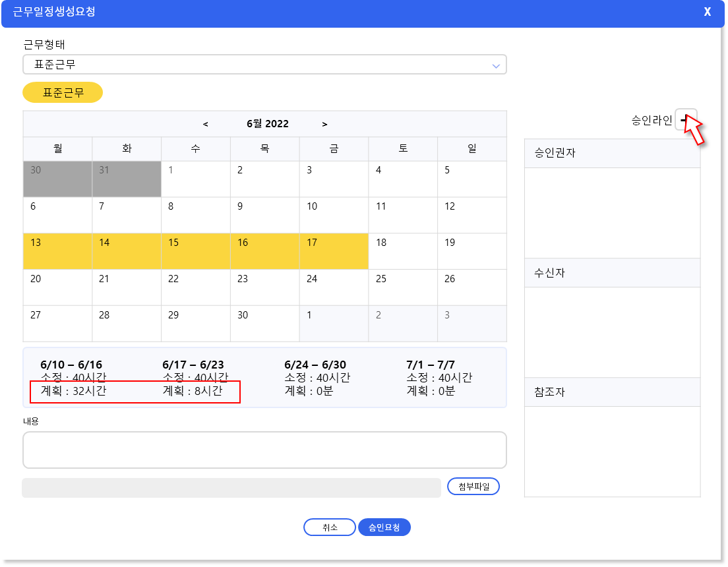Click 계획 : 8시간 text
Screen dimensions: 728x567
tap(192, 391)
